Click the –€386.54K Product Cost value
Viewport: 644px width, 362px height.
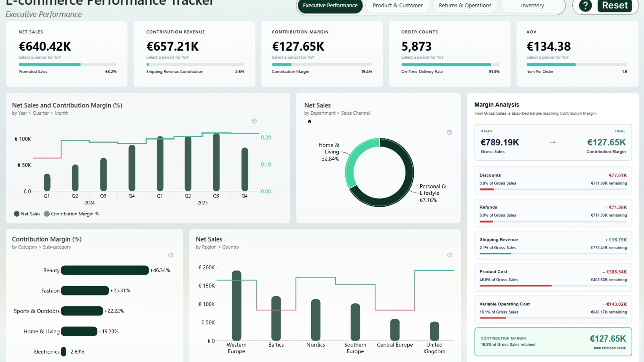tap(614, 272)
